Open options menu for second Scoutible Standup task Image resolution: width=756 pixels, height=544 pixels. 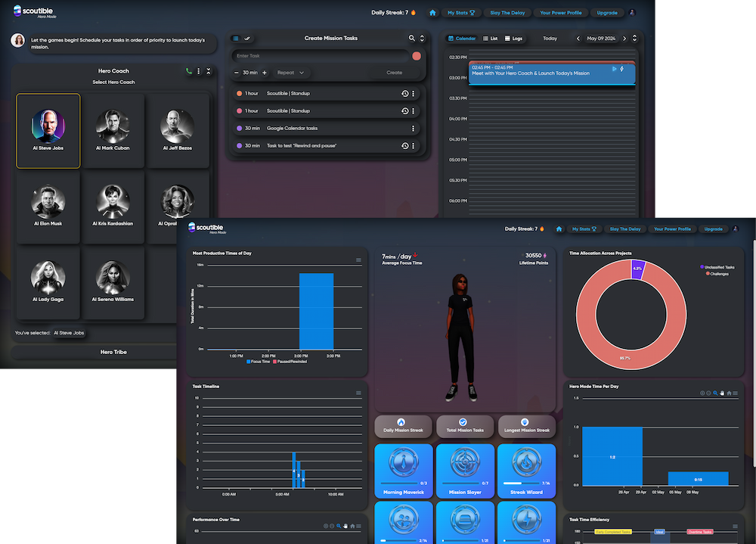[x=414, y=111]
